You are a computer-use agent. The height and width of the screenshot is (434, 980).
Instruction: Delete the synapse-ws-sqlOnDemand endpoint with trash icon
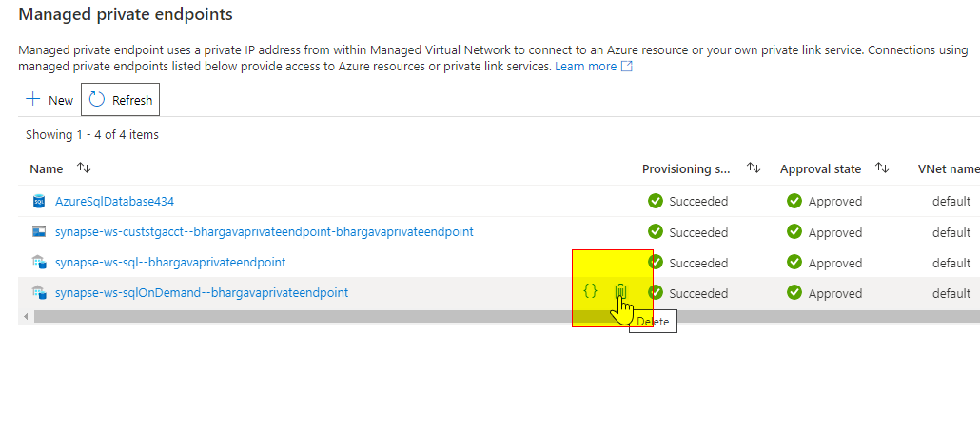point(620,291)
